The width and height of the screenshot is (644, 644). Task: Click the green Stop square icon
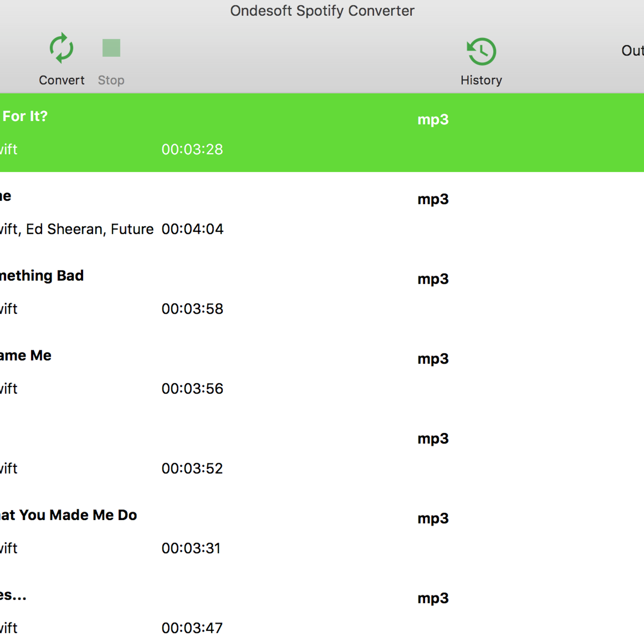click(x=111, y=48)
